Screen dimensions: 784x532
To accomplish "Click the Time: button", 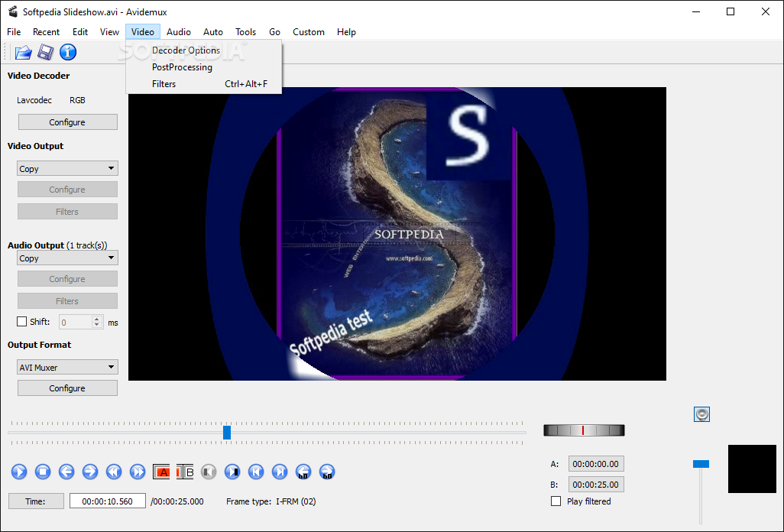I will tap(36, 501).
